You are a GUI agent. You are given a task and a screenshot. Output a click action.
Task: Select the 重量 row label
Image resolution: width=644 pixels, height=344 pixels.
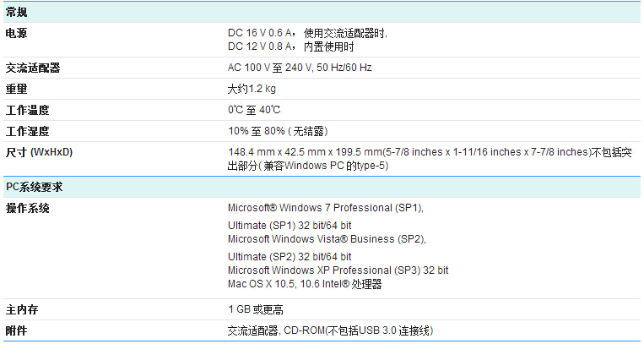[16, 89]
